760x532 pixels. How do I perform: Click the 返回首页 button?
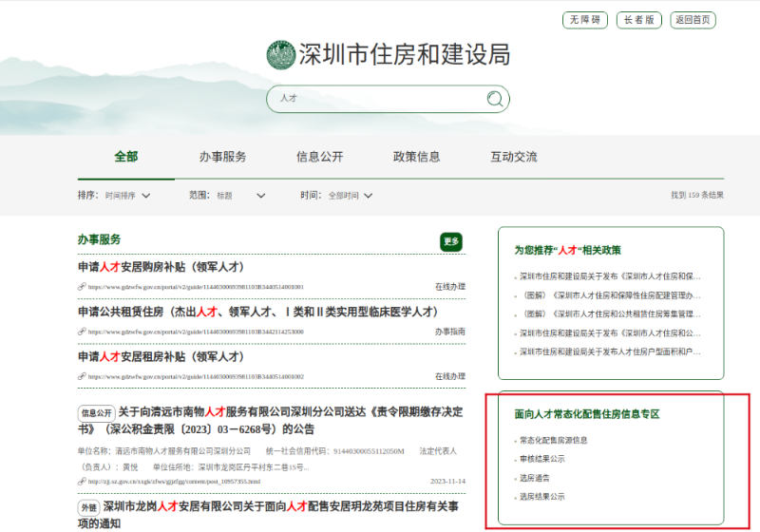(693, 20)
